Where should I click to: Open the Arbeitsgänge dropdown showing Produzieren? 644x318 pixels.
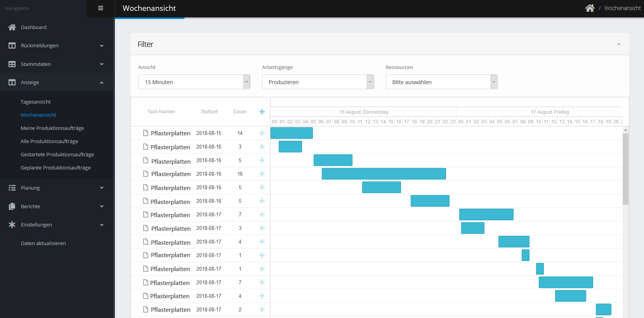(318, 82)
